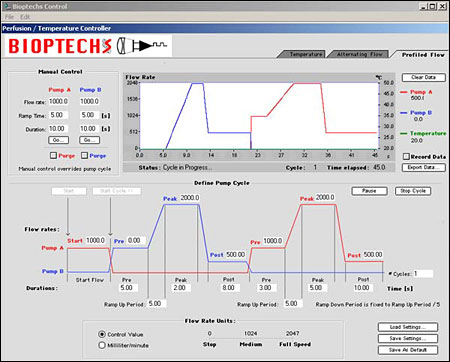Screen dimensions: 450x362
Task: Edit the Pump B Ramp Time field
Action: 89,115
